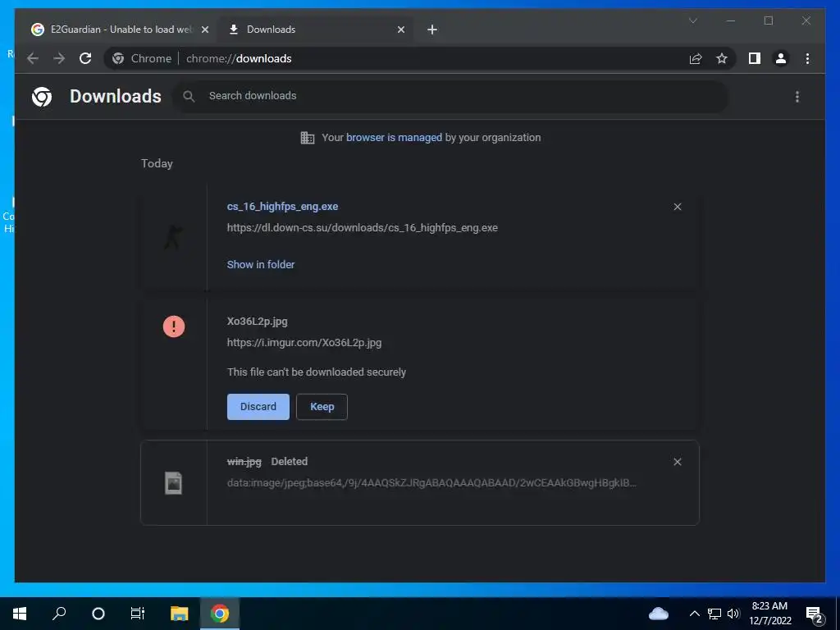Image resolution: width=840 pixels, height=630 pixels.
Task: Click the 'Deleted' label next to win.jpg
Action: [x=290, y=461]
